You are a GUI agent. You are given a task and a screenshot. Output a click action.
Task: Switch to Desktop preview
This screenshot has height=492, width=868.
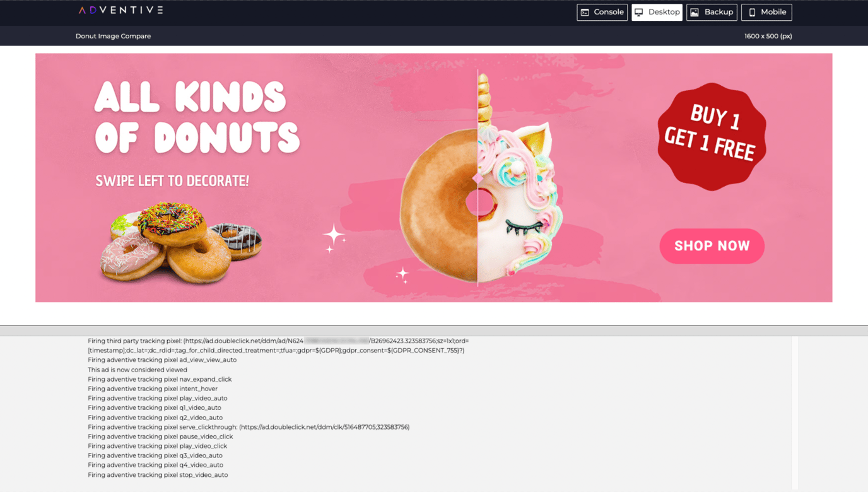(657, 12)
